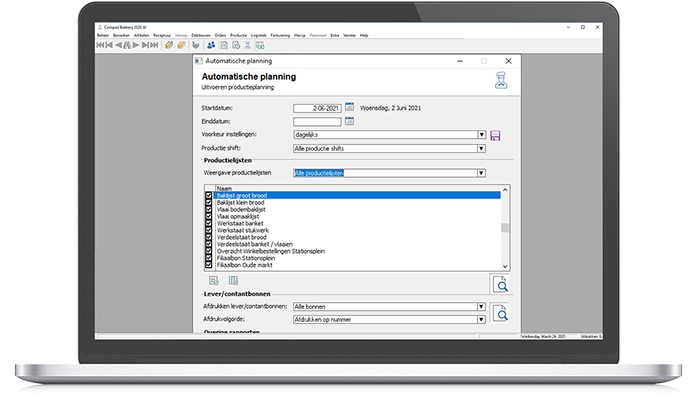The width and height of the screenshot is (700, 413).
Task: Click the deselect-all lists icon below the list
Action: 233,281
